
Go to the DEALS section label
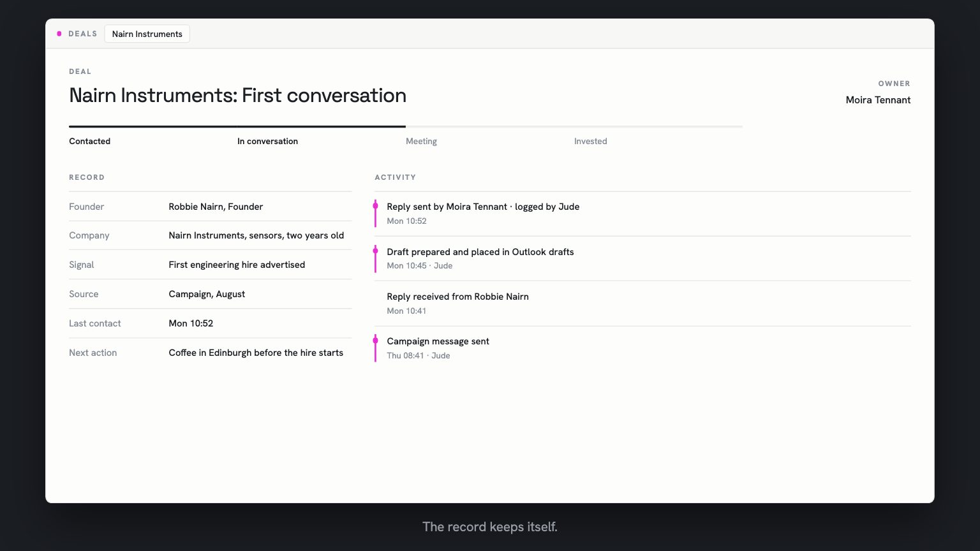(x=83, y=34)
